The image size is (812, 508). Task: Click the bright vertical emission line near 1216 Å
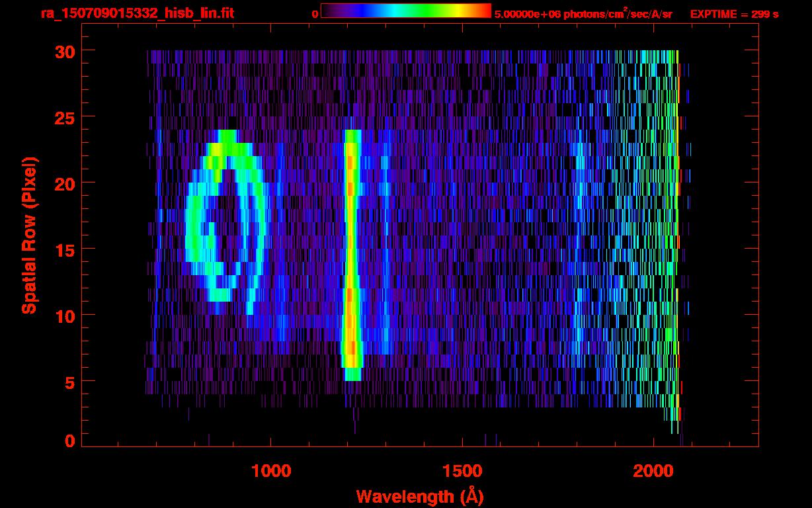point(352,255)
